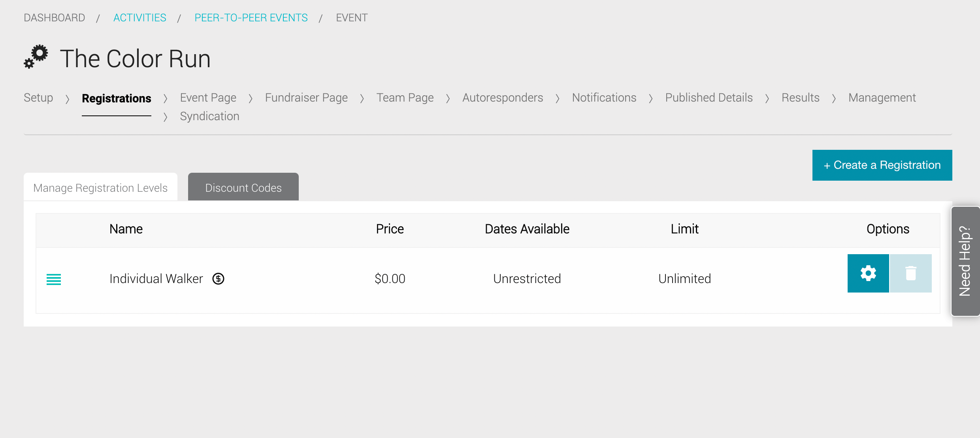Click the drag handle icon beside Individual Walker
Screen dimensions: 980x438
[x=54, y=279]
